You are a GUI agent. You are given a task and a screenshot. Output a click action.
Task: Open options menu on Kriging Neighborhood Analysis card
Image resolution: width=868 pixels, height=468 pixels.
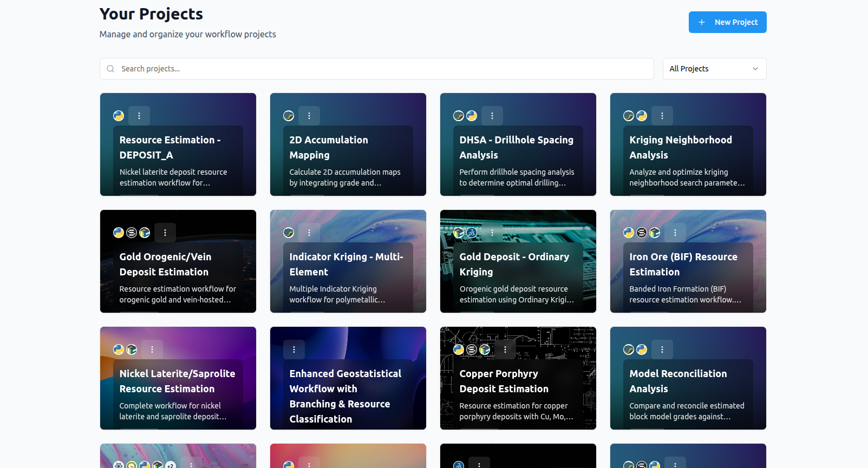click(x=662, y=116)
